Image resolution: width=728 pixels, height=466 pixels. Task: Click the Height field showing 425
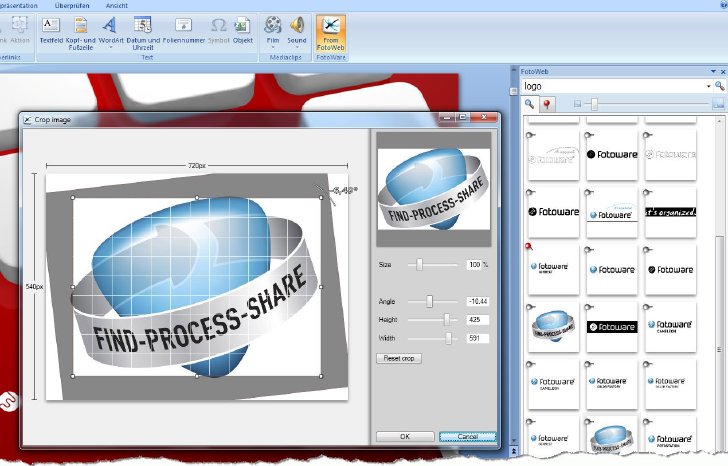(x=478, y=320)
